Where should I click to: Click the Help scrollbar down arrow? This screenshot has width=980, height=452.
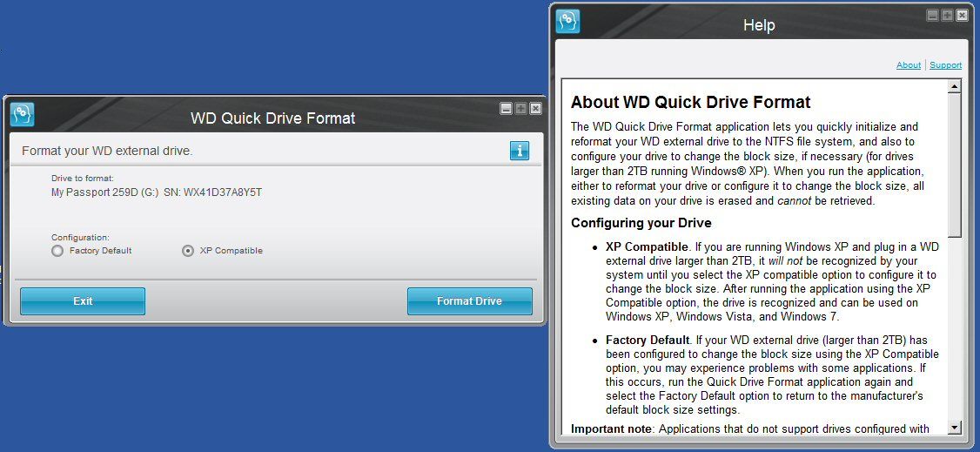955,428
